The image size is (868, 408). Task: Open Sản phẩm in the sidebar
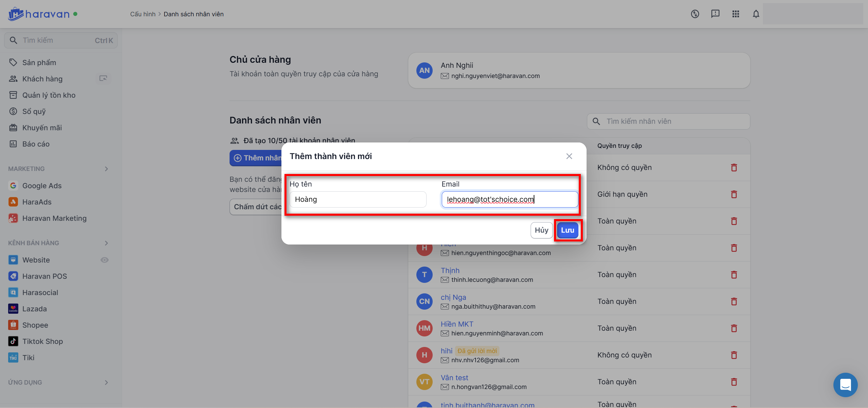(x=39, y=63)
